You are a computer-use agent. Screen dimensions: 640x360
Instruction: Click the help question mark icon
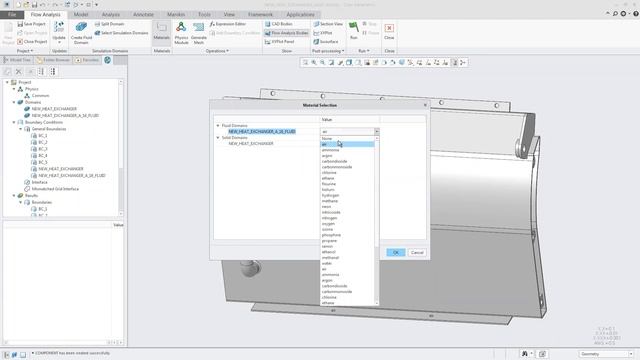(636, 13)
